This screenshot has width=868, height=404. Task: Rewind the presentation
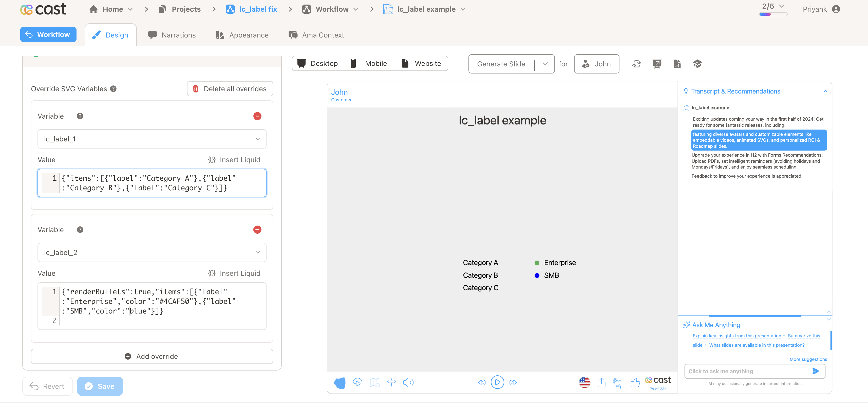(482, 382)
